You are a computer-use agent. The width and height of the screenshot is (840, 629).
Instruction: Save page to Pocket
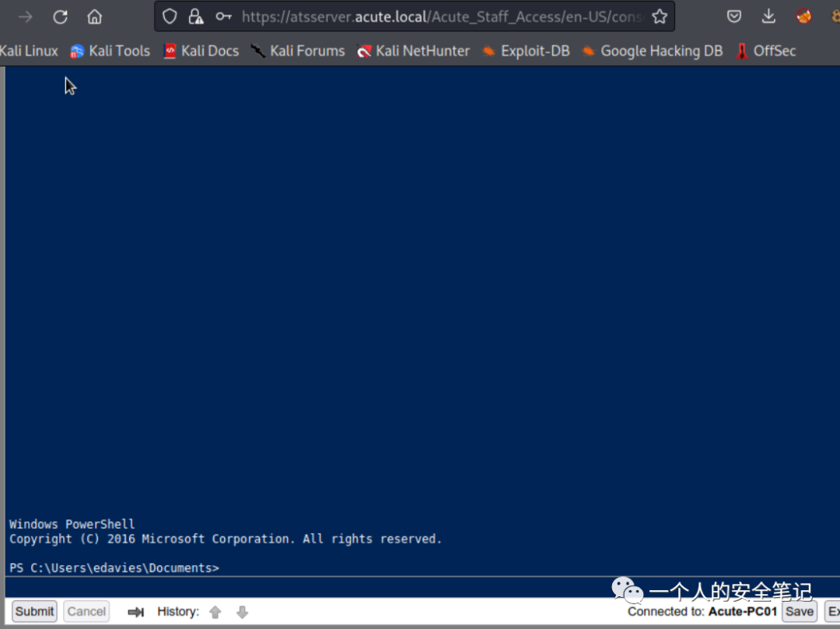(733, 17)
